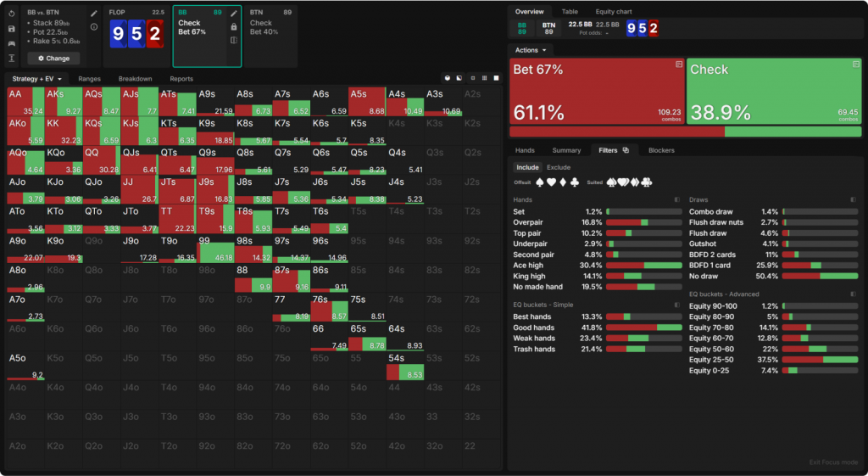Switch to the Equity chart tab
The image size is (868, 476).
coord(615,12)
